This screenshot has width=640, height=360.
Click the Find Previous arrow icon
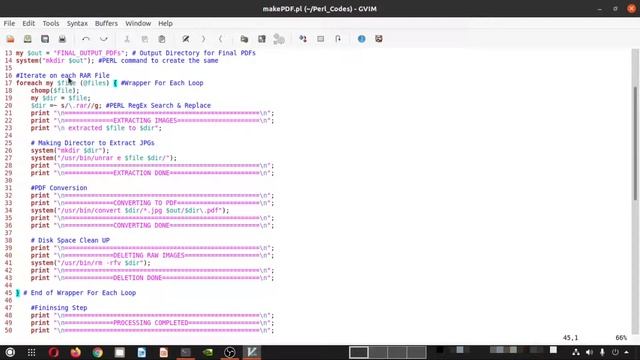tap(220, 39)
